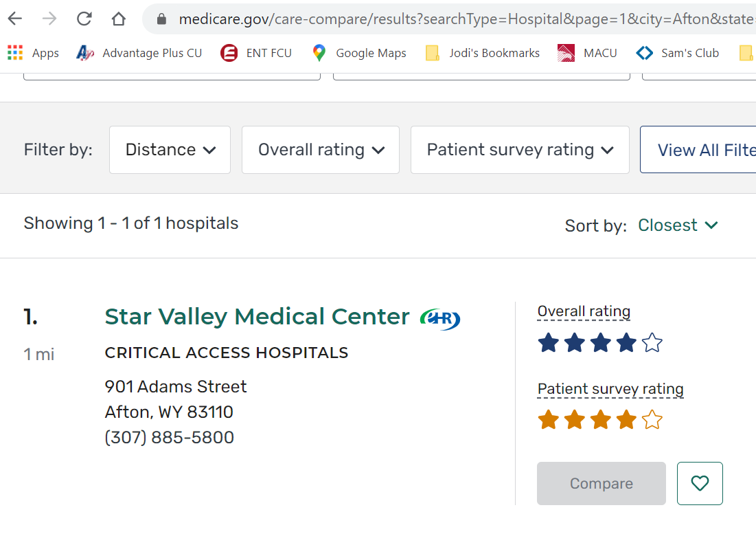The width and height of the screenshot is (756, 545).
Task: Open the Apps grid bookmark
Action: pyautogui.click(x=33, y=53)
